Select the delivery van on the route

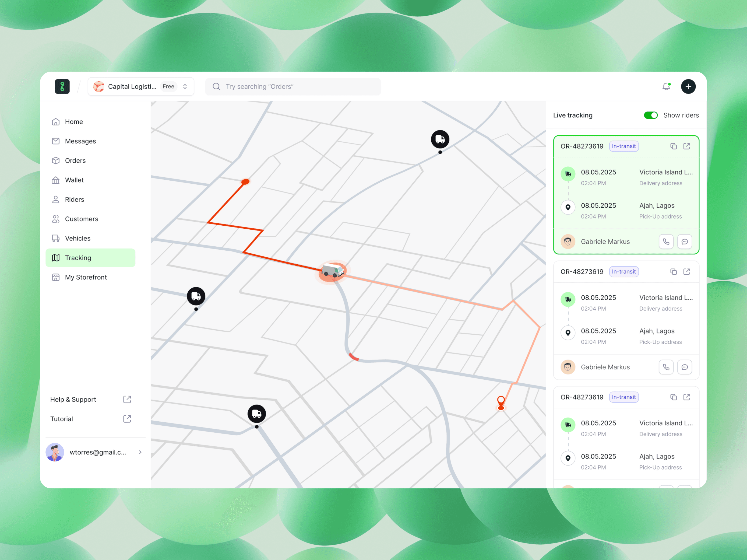pos(332,271)
